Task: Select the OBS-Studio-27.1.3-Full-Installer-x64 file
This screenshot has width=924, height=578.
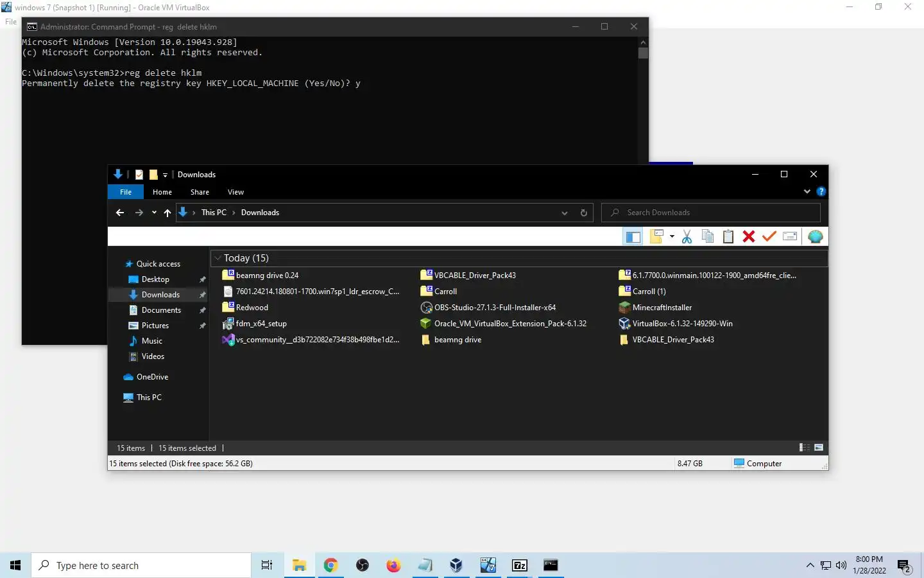Action: [x=488, y=308]
